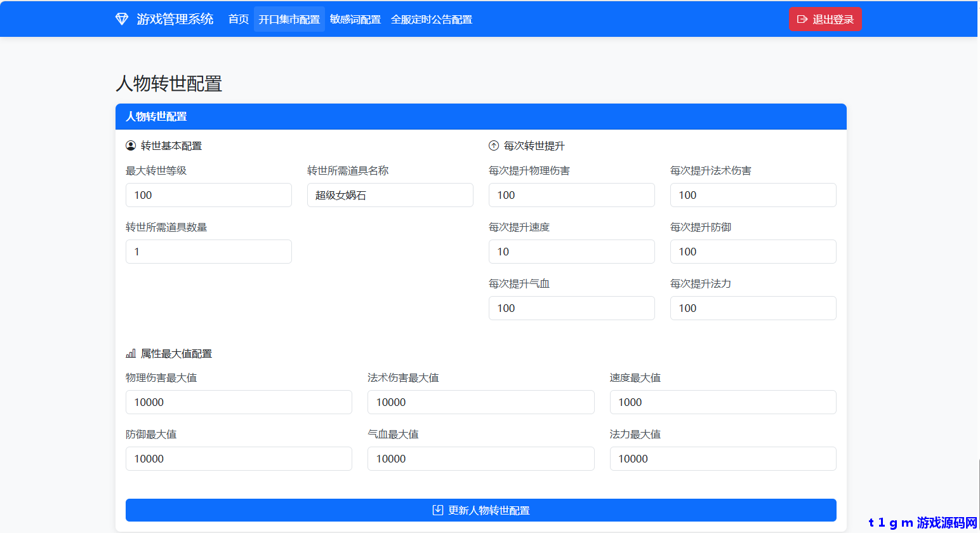Screen dimensions: 980x533
Task: Click the up-arrow icon beside 每次转世提升
Action: click(493, 145)
